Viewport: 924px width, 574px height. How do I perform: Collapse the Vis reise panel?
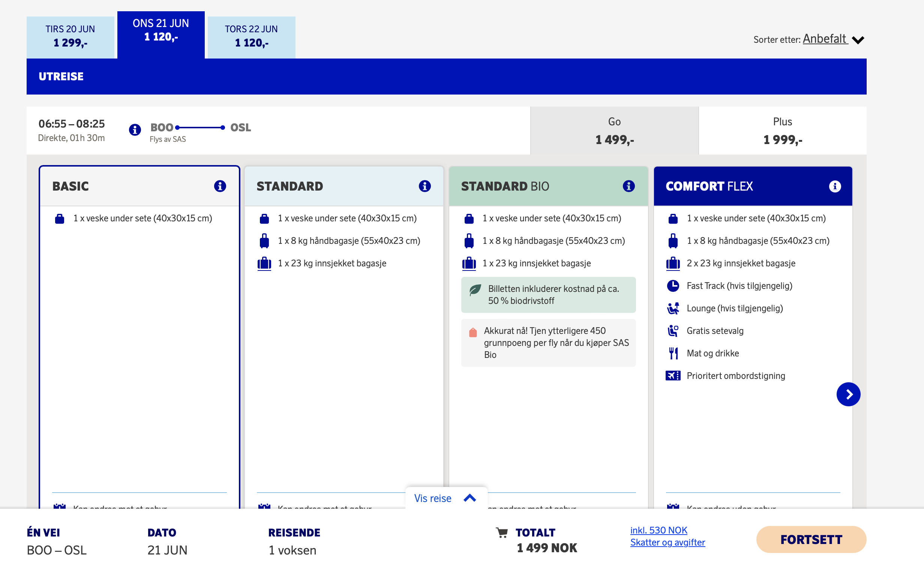[x=446, y=498]
